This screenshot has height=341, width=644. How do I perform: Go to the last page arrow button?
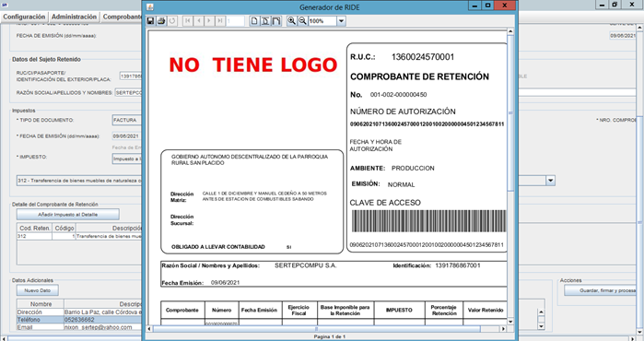coord(220,21)
